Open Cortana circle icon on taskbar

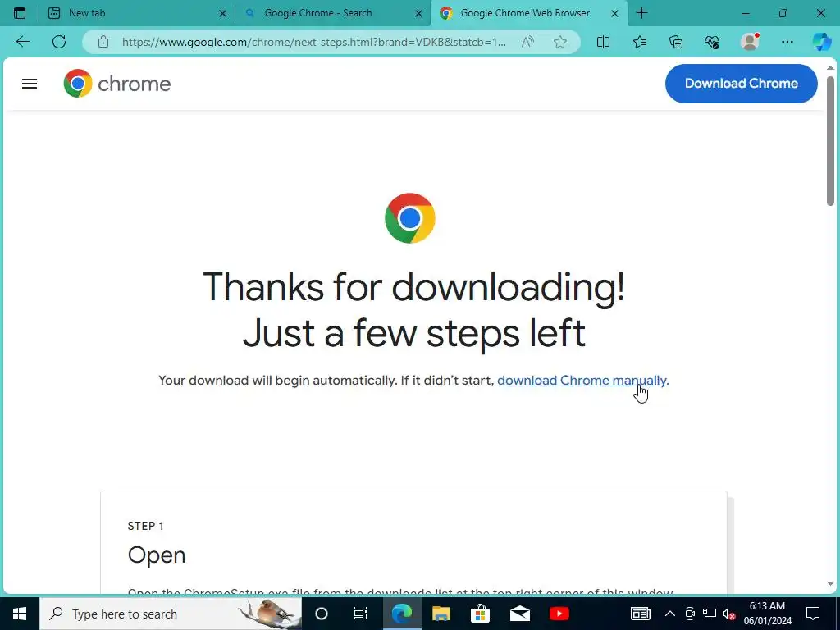pos(322,614)
